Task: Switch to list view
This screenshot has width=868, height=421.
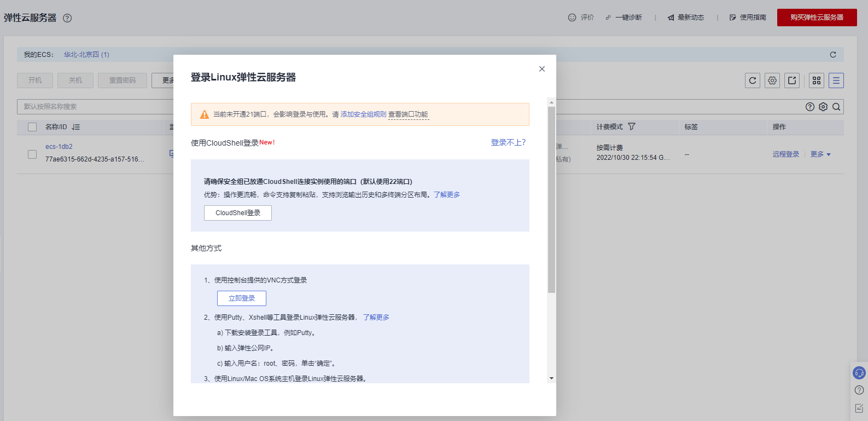Action: click(836, 80)
